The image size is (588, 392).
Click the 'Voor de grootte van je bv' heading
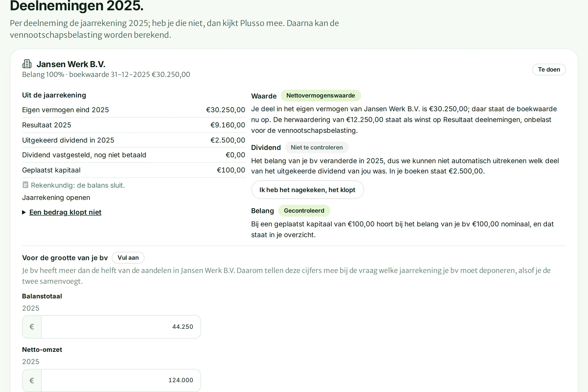coord(65,258)
